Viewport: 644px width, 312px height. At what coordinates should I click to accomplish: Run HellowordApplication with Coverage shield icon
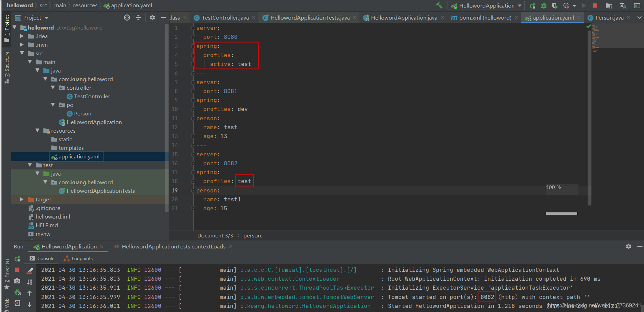(x=554, y=5)
